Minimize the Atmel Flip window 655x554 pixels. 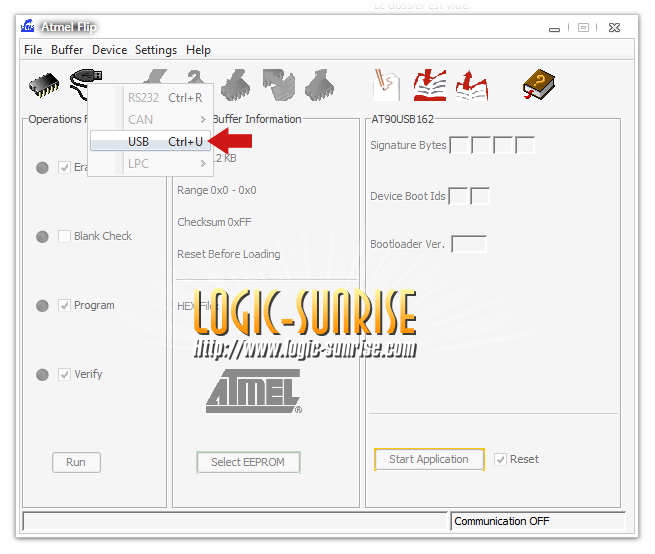pos(554,28)
